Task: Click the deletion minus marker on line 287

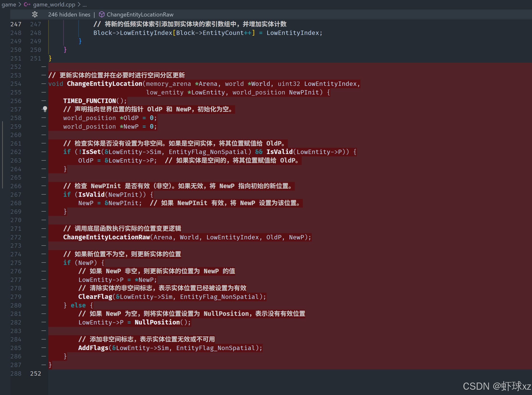Action: [43, 365]
